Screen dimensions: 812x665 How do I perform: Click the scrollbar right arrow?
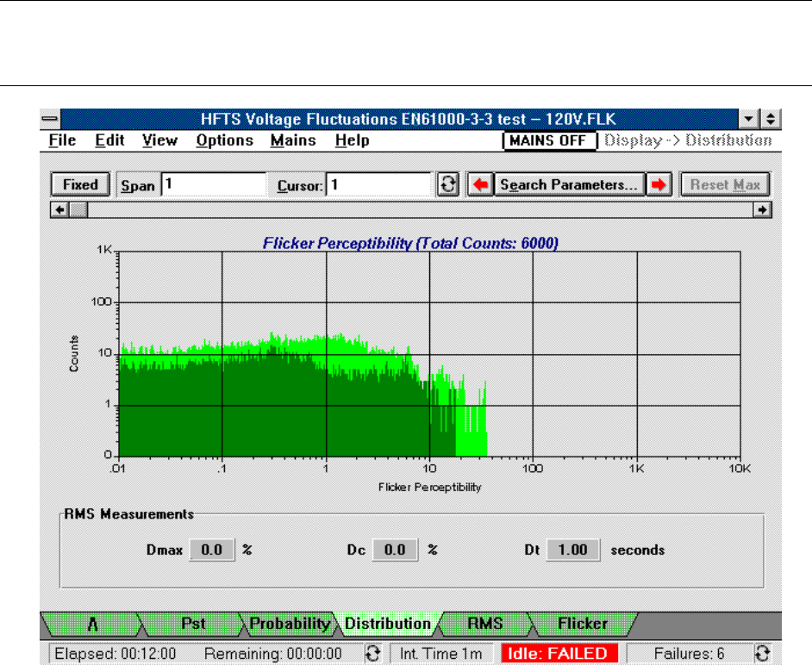pos(762,208)
